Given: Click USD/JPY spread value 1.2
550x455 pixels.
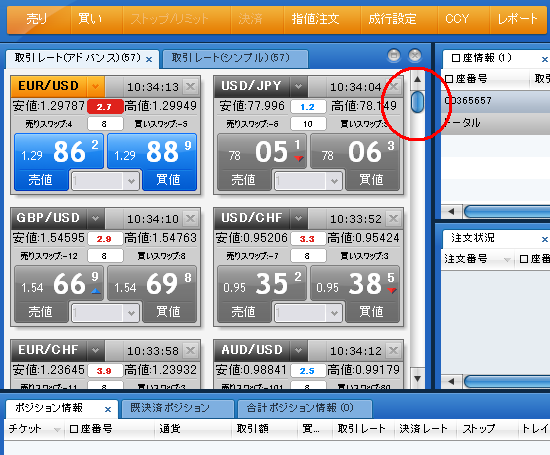Looking at the screenshot, I should pos(308,107).
